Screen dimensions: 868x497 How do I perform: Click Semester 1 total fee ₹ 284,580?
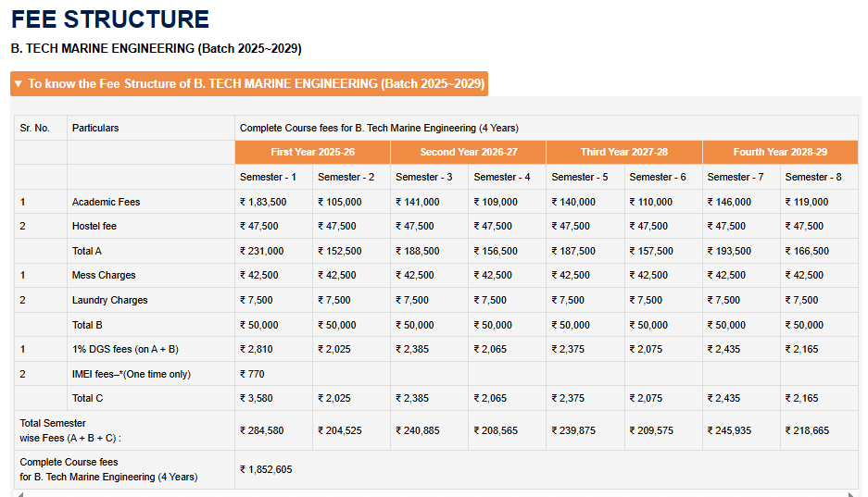click(261, 430)
